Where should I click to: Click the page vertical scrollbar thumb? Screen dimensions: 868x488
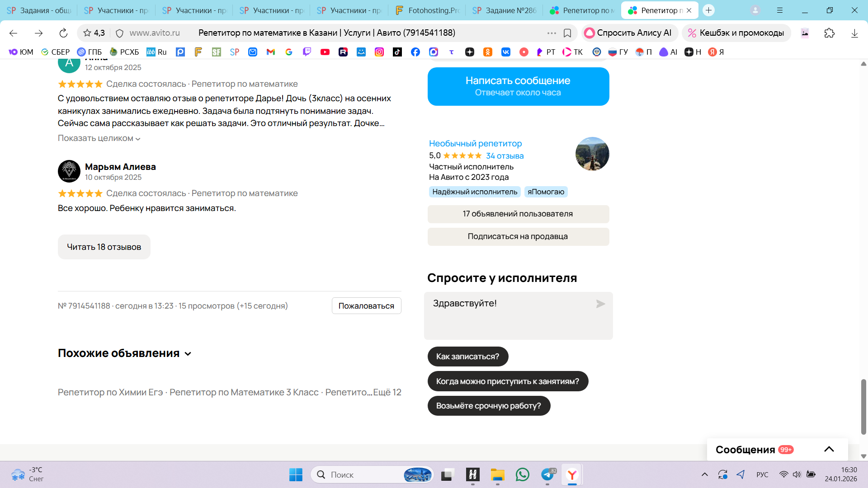(863, 407)
